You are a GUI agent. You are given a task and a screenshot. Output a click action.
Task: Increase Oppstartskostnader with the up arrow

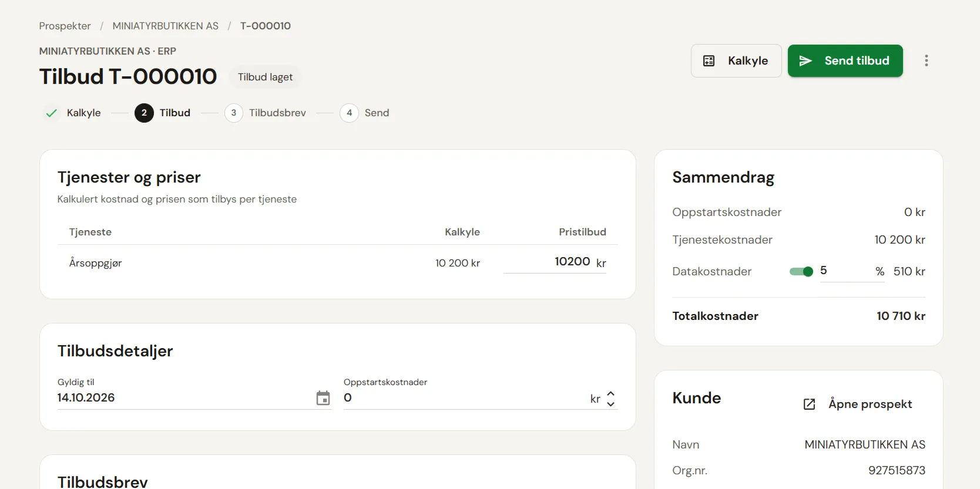(610, 394)
